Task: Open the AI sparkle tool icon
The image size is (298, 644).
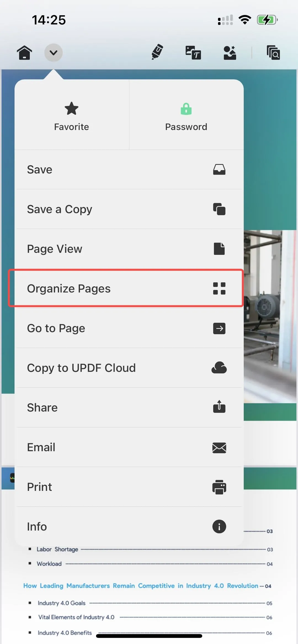Action: (230, 52)
